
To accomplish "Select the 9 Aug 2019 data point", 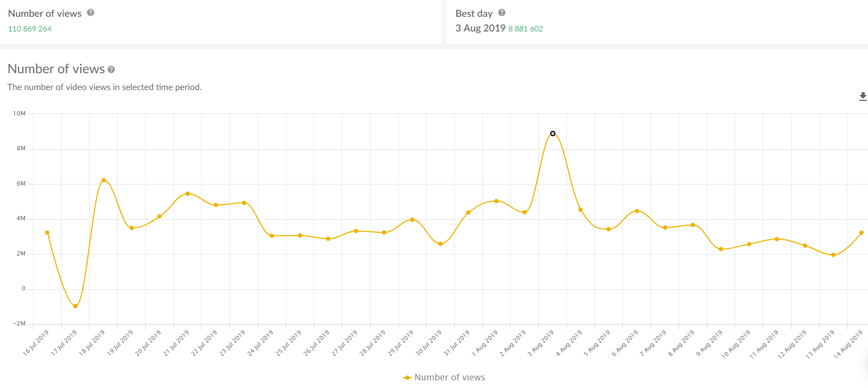I will pos(721,249).
